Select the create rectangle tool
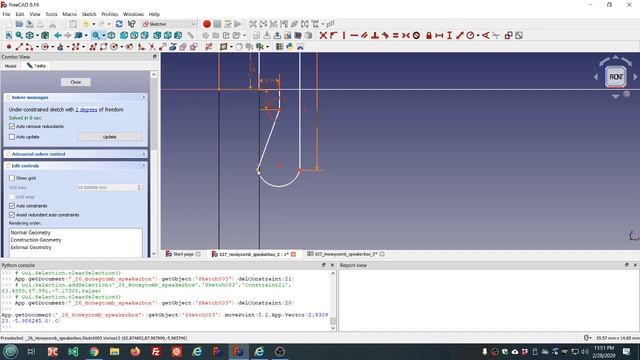The height and width of the screenshot is (360, 640). tap(103, 47)
